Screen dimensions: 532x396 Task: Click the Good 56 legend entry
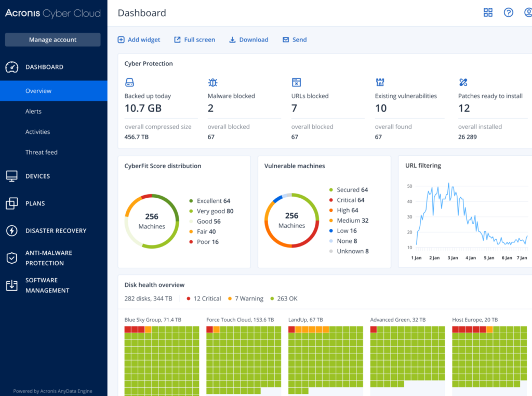[205, 222]
